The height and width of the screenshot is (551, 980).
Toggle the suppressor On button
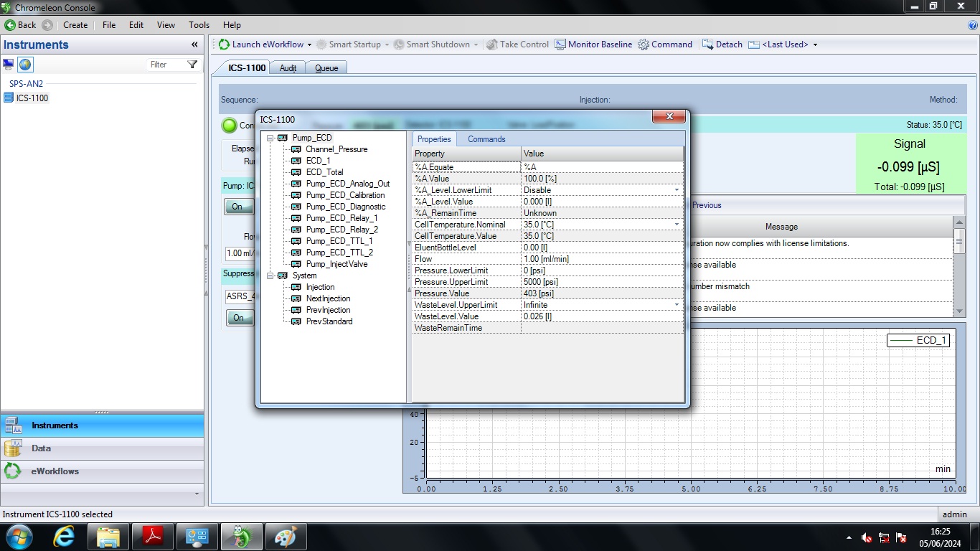tap(238, 318)
